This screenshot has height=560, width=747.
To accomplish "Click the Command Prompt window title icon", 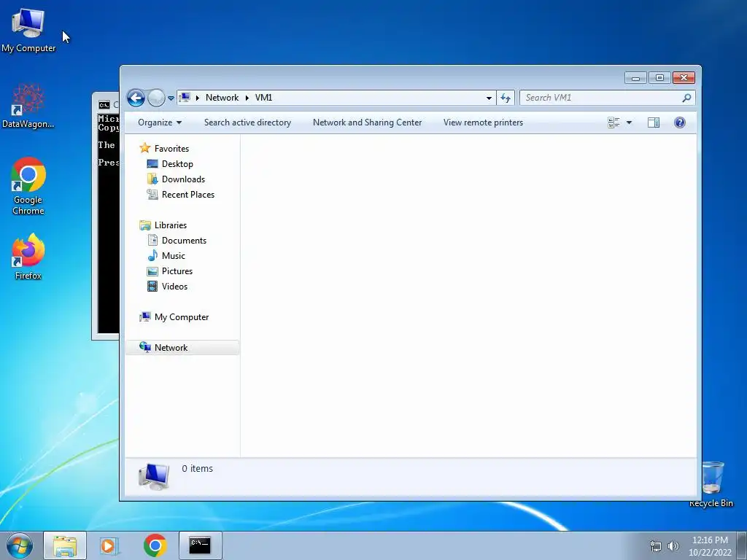I will coord(104,105).
